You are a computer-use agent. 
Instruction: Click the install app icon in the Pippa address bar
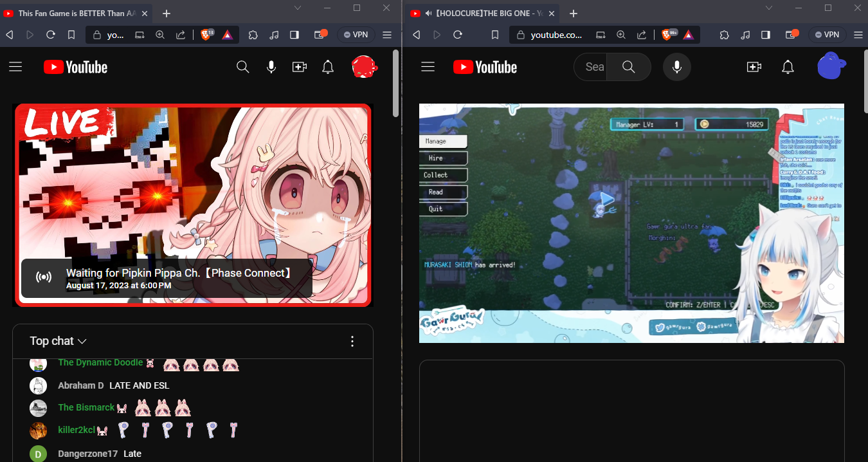point(140,35)
